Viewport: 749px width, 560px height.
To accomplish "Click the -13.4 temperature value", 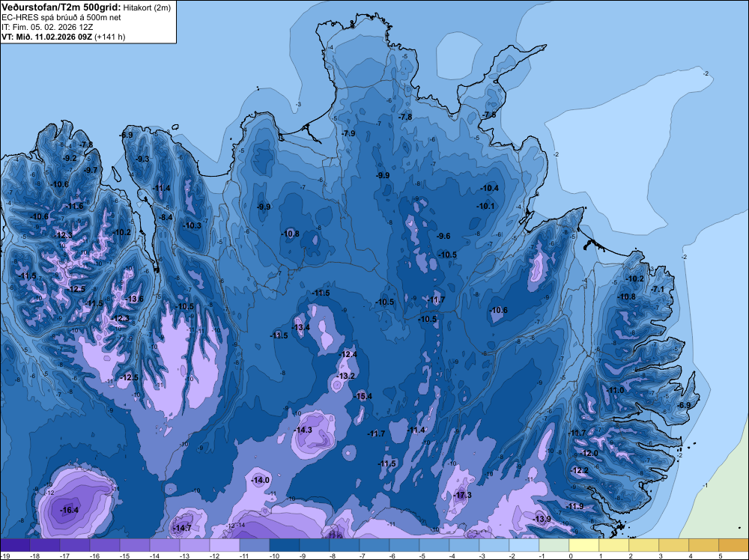I will point(300,327).
